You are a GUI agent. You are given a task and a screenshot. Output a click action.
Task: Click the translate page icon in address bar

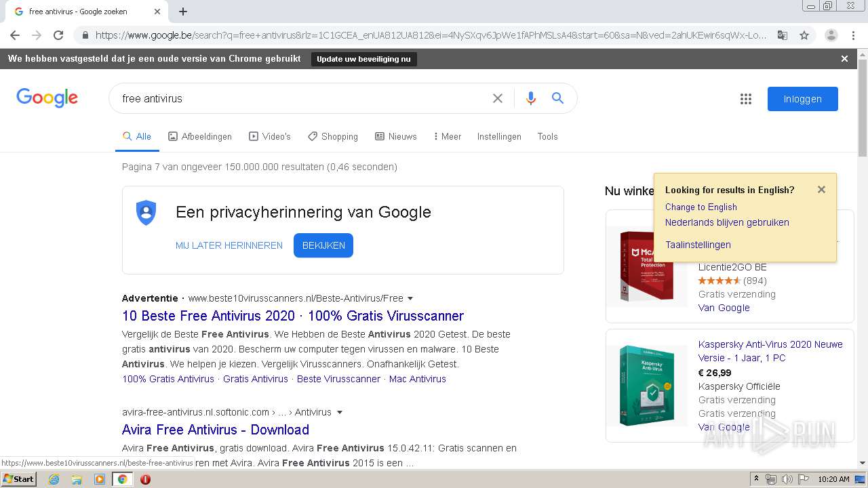click(782, 35)
